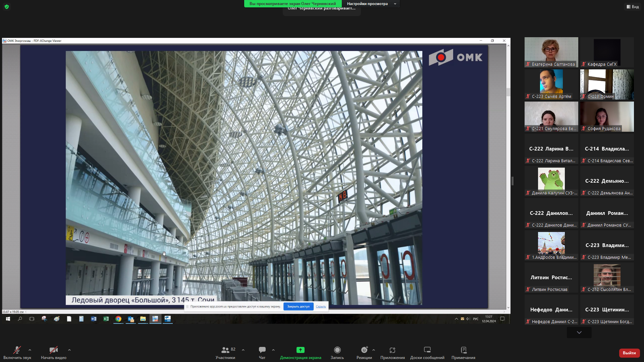Open the Чат chat panel
The height and width of the screenshot is (362, 644).
tap(262, 353)
